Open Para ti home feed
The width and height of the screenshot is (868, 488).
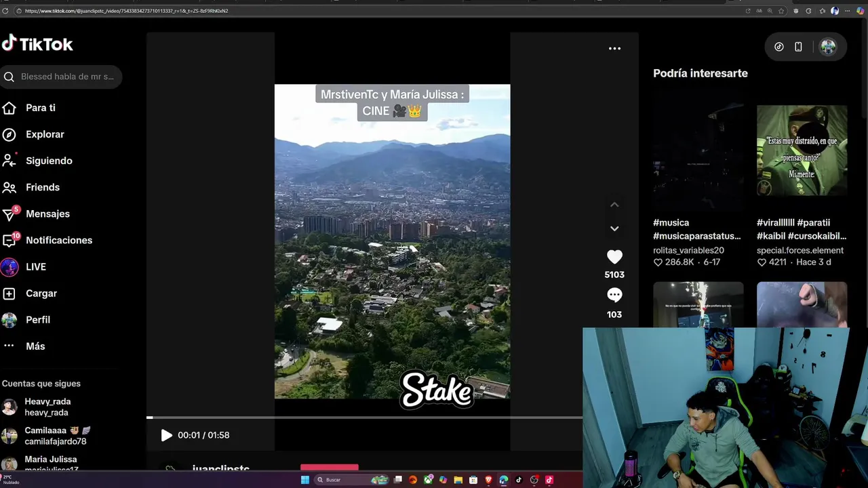[x=31, y=108]
